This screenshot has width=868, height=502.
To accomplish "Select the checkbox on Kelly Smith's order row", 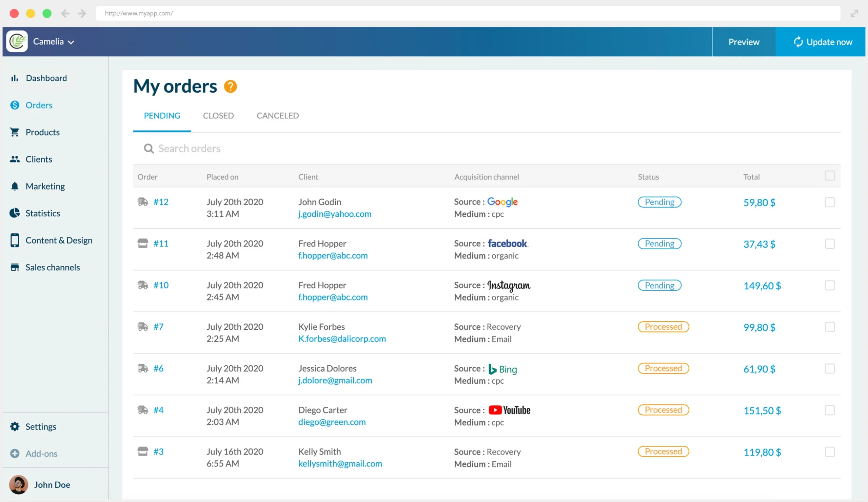I will [830, 452].
